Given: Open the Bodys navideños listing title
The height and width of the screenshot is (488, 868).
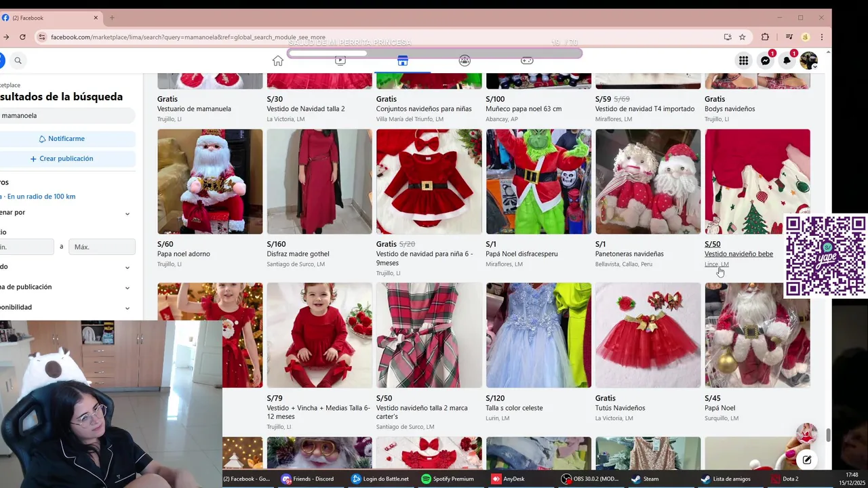Looking at the screenshot, I should click(x=730, y=109).
